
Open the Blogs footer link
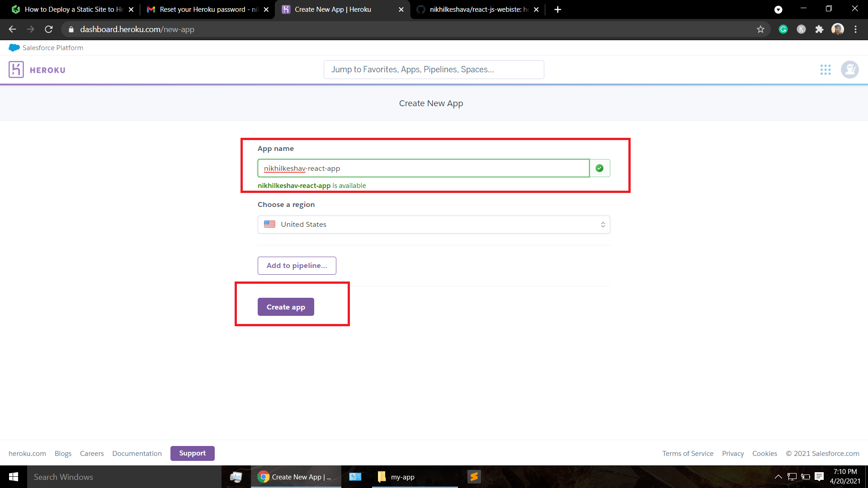click(x=63, y=453)
